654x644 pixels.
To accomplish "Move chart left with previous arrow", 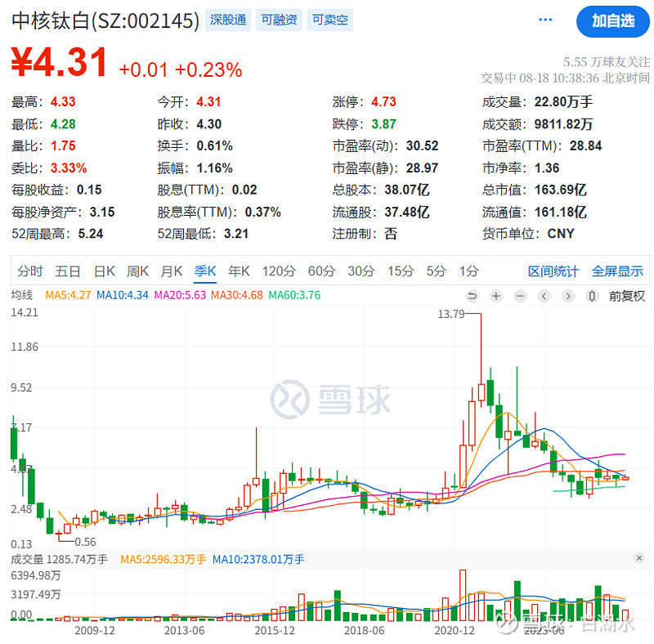I will tap(544, 296).
